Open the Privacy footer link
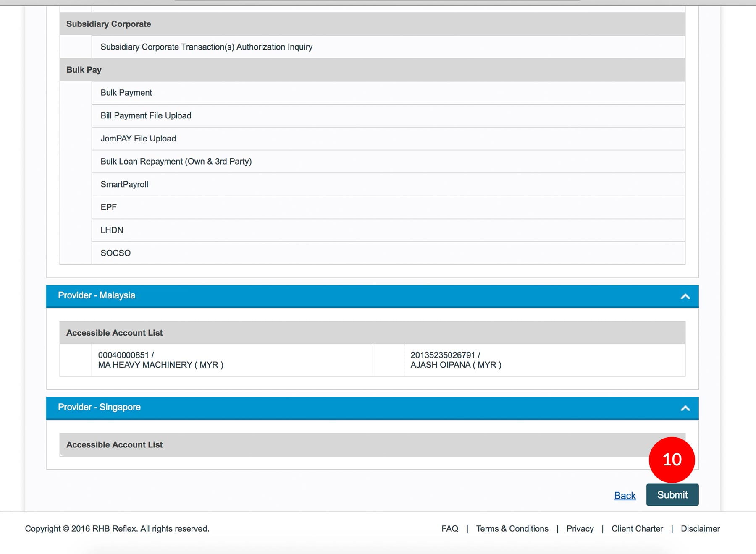This screenshot has height=554, width=756. [580, 529]
